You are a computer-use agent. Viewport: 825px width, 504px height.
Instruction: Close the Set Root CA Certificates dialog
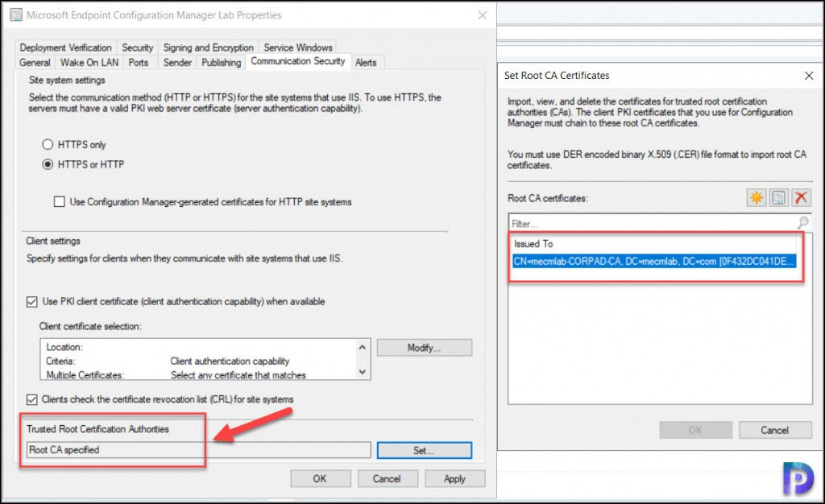pos(809,76)
